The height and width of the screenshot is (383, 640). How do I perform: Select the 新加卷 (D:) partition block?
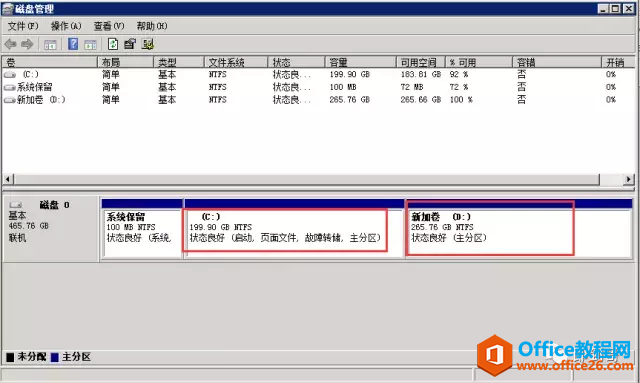tap(519, 228)
